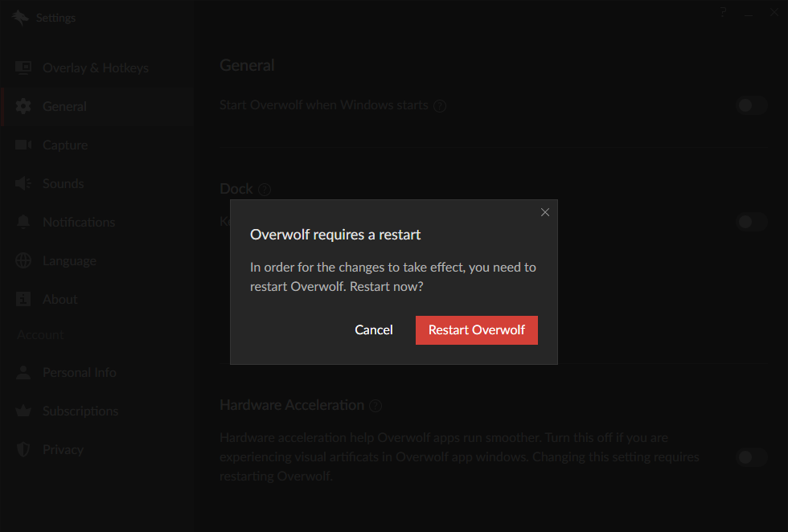The width and height of the screenshot is (788, 532).
Task: Toggle the Dock setting switch
Action: click(x=751, y=222)
